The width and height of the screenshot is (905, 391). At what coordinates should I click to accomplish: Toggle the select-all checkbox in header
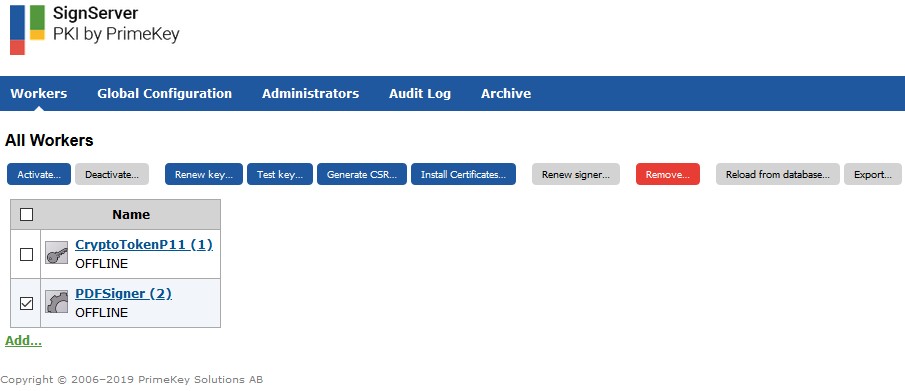[x=26, y=215]
